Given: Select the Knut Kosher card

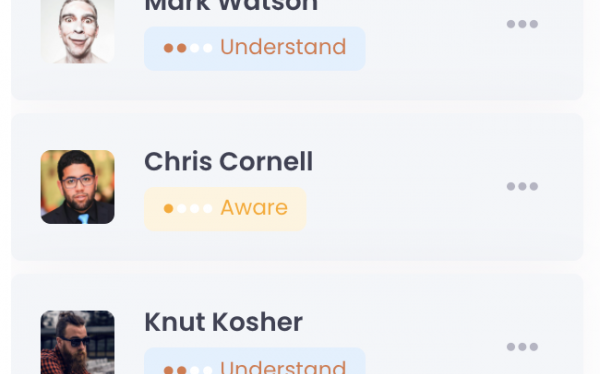Looking at the screenshot, I should click(x=297, y=324).
